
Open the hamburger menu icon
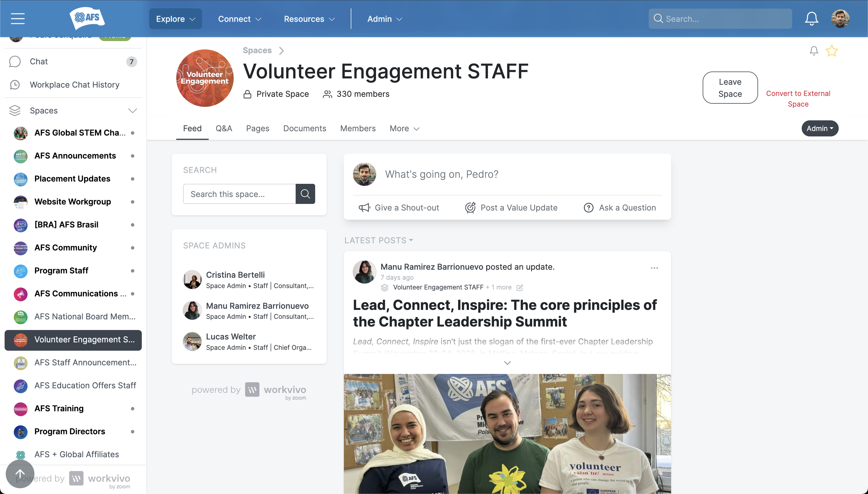[18, 19]
